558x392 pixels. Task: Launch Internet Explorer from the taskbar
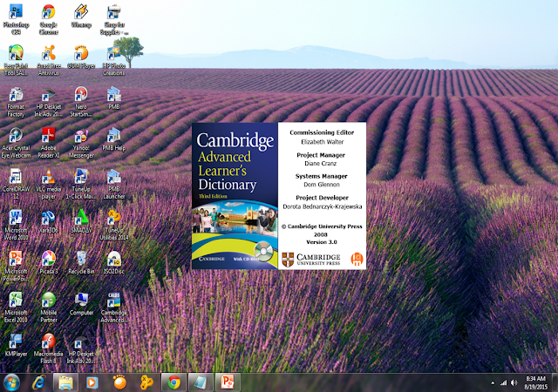38,382
